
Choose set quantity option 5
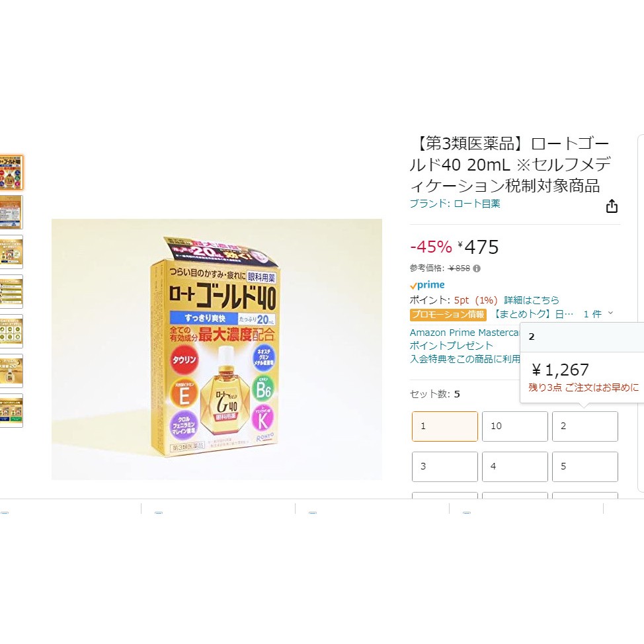584,467
